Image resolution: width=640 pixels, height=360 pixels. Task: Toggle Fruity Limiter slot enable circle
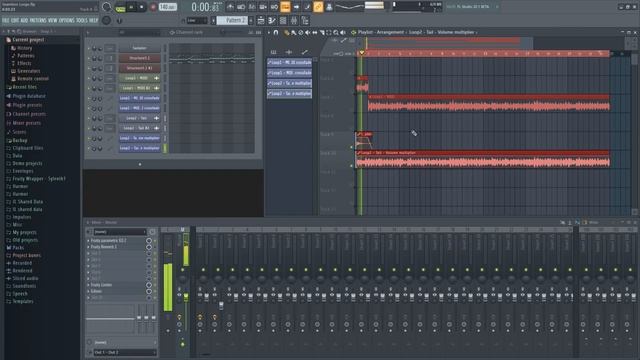149,285
